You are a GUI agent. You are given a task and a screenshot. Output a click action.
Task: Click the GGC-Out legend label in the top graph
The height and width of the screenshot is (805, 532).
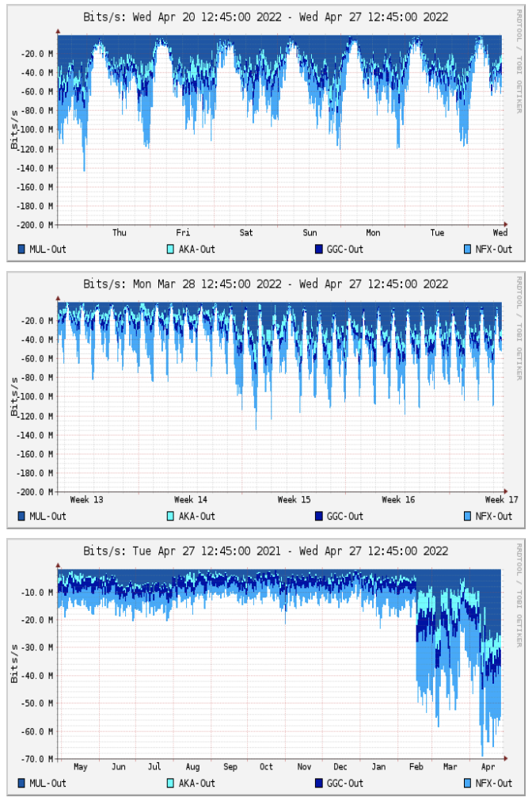pyautogui.click(x=345, y=250)
